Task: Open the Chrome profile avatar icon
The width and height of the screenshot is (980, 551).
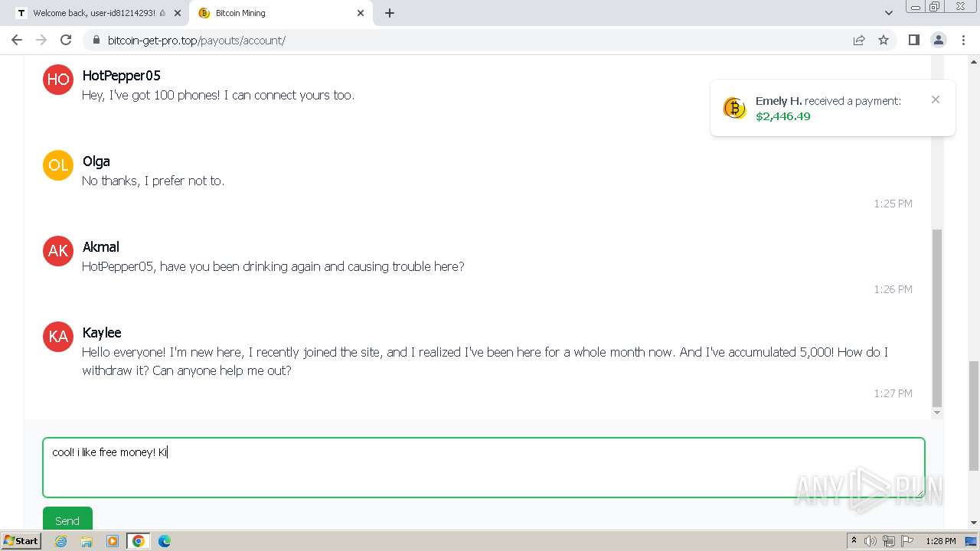Action: (x=939, y=40)
